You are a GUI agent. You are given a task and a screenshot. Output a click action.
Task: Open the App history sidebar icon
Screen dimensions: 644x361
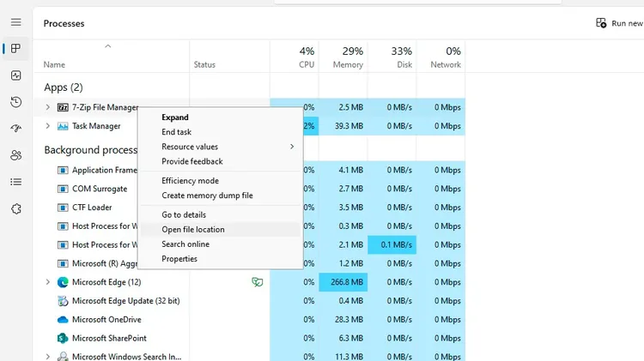pos(16,102)
